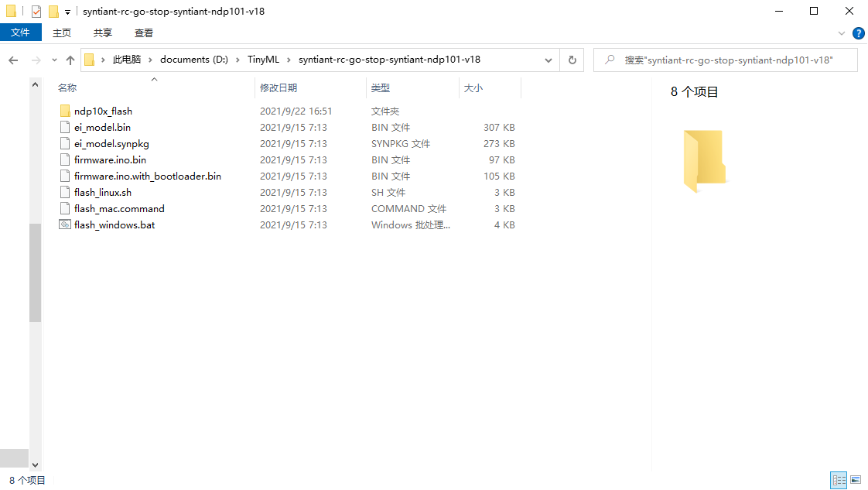Screen dimensions: 868x490
Task: Switch to large thumbnails view icon
Action: point(856,480)
